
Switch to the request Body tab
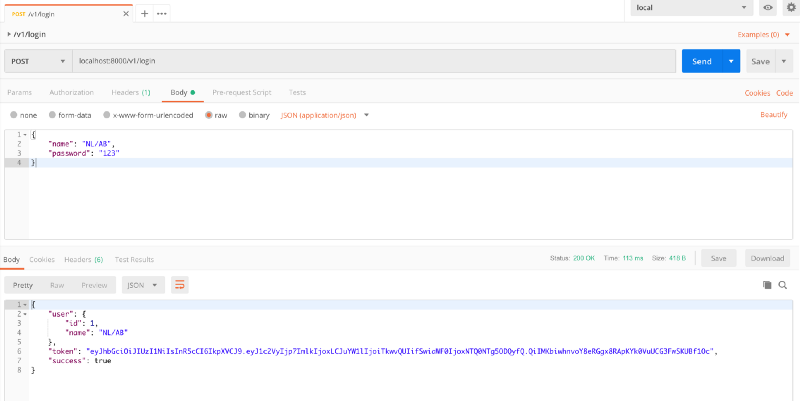click(183, 92)
